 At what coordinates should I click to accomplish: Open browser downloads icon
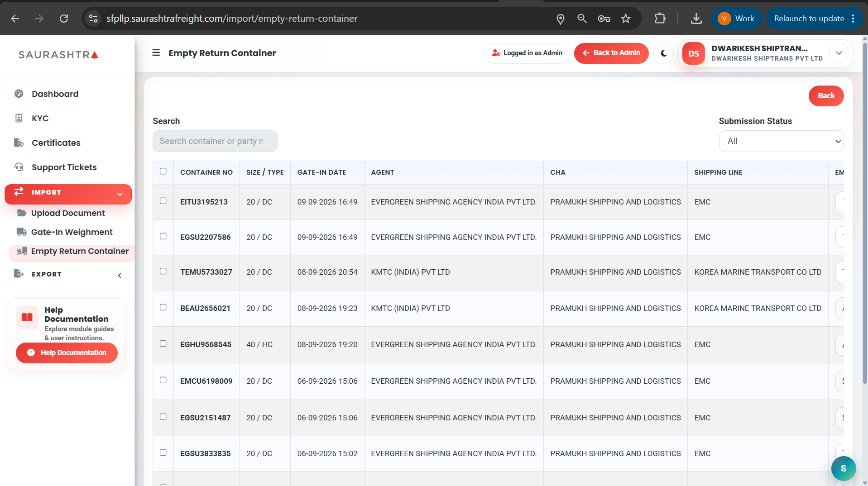point(696,19)
